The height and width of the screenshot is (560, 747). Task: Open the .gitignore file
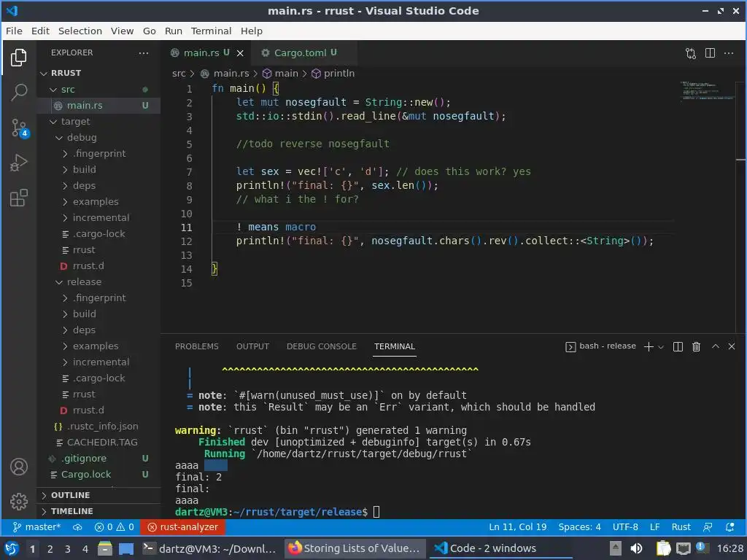(98, 459)
